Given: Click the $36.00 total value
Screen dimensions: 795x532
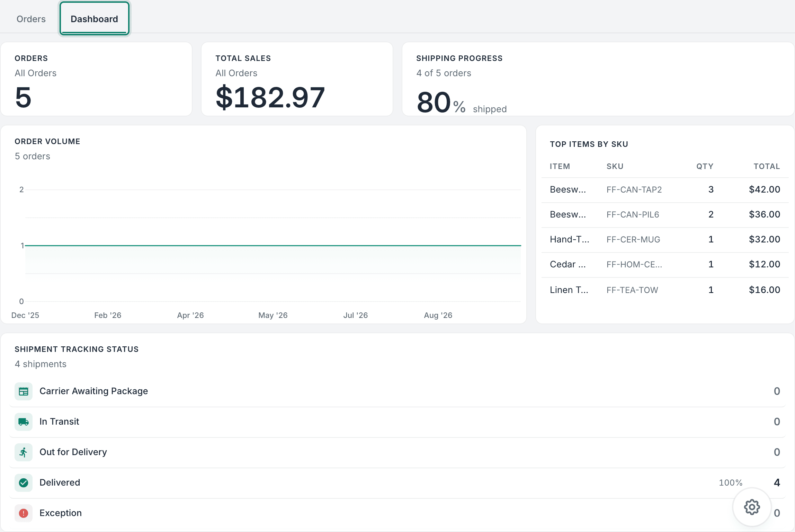Looking at the screenshot, I should click(x=765, y=214).
